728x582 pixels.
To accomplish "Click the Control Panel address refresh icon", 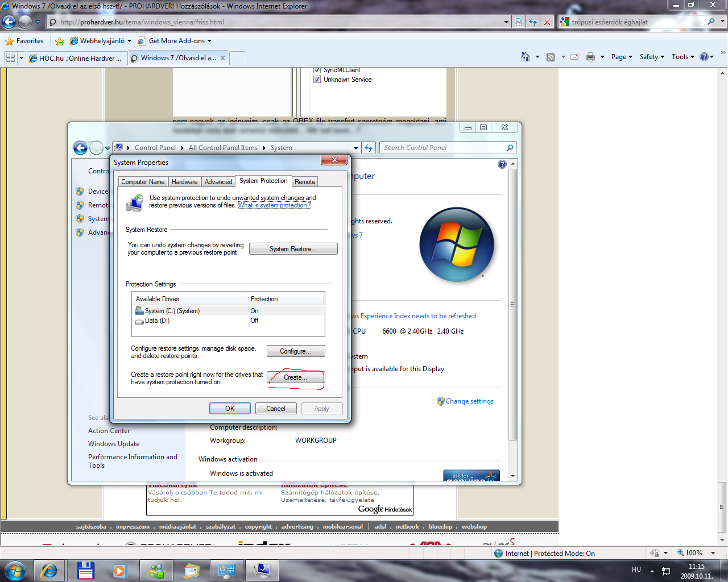I will pyautogui.click(x=369, y=148).
